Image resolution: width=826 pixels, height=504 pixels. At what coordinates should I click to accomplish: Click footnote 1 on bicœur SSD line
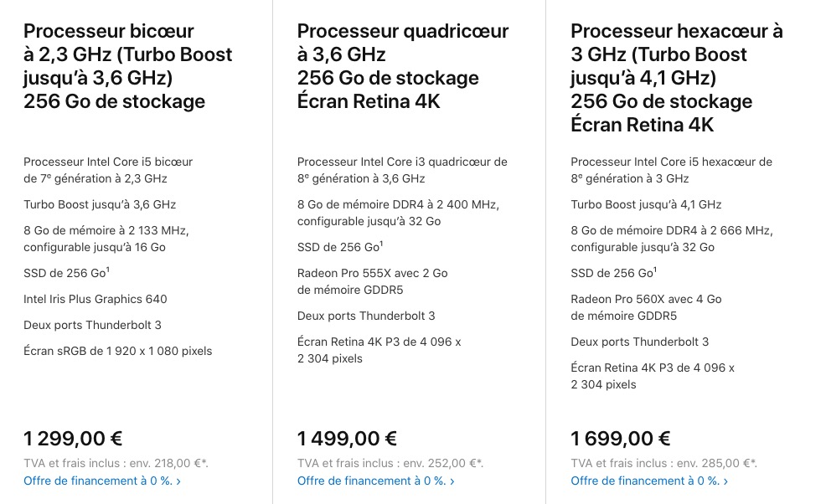[108, 270]
